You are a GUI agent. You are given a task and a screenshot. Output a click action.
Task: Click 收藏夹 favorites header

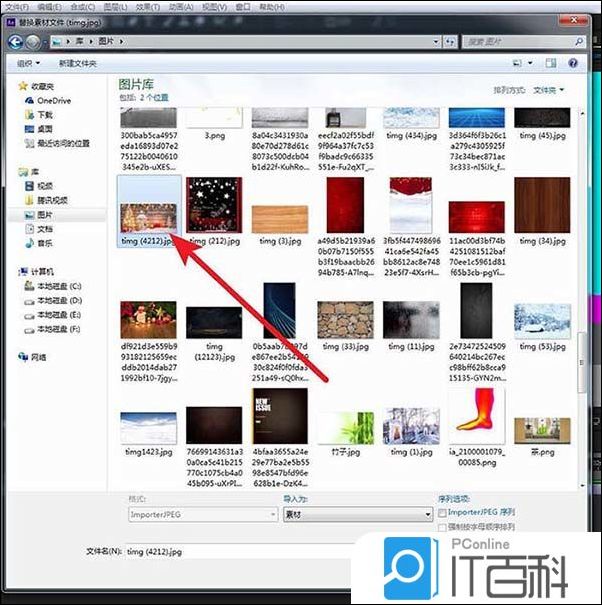pyautogui.click(x=36, y=86)
